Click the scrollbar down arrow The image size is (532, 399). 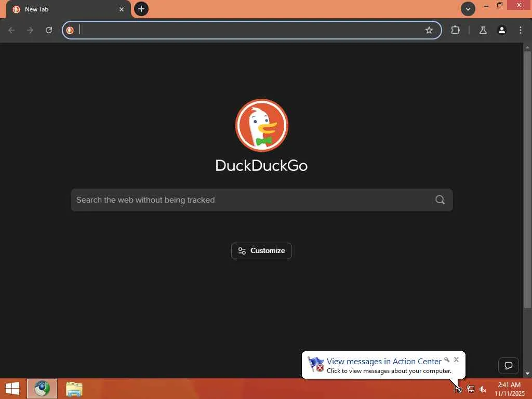(527, 374)
